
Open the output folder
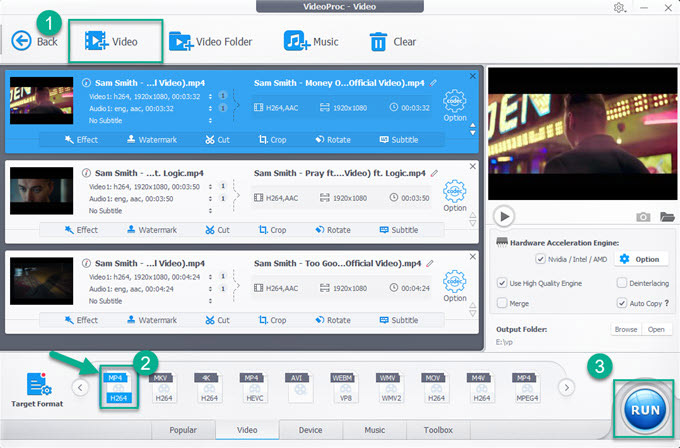click(656, 329)
